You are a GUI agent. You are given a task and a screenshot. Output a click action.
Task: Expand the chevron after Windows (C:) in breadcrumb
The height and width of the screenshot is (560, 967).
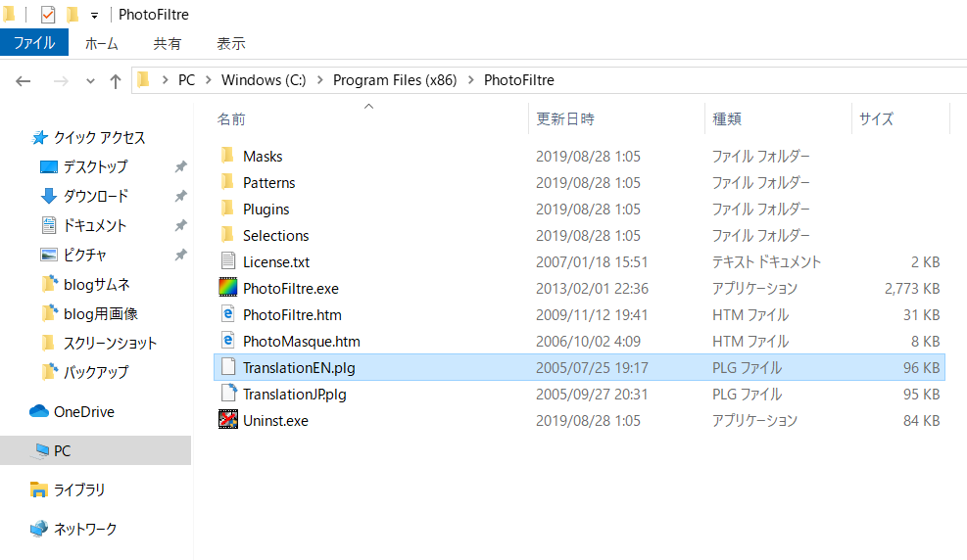[320, 80]
